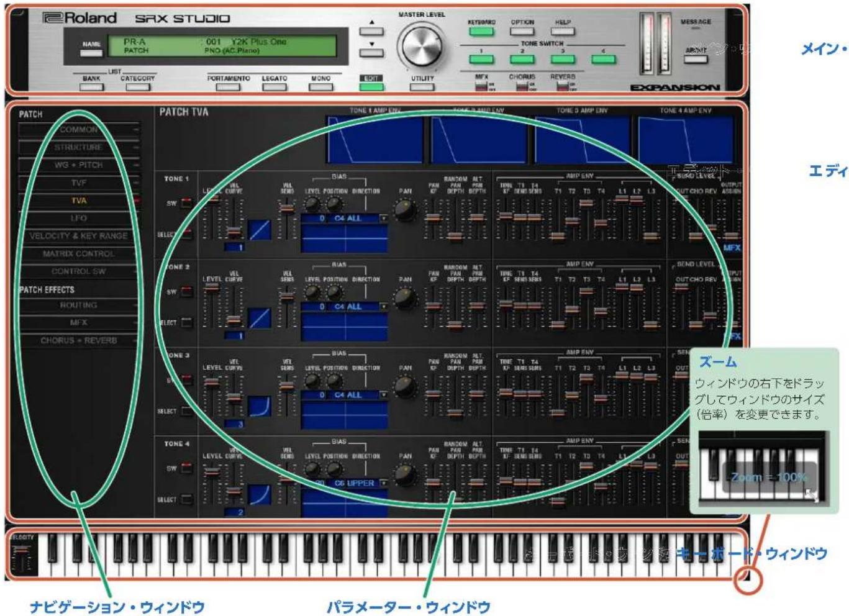Image resolution: width=849 pixels, height=616 pixels.
Task: Click Tone 2 Pan knob
Action: click(x=405, y=299)
